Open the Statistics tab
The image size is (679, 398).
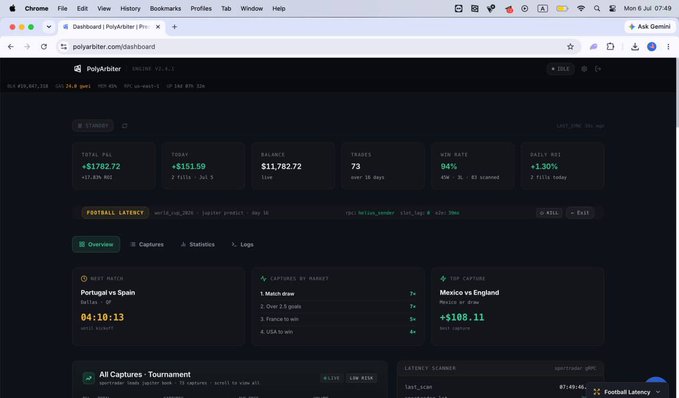click(197, 244)
